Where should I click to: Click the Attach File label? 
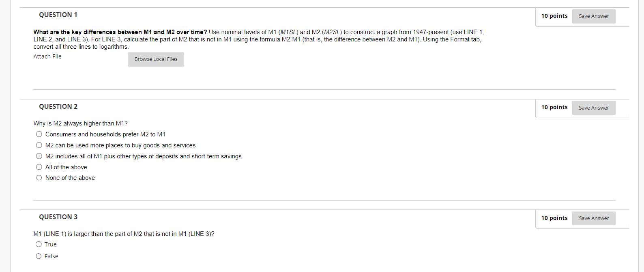pyautogui.click(x=47, y=56)
